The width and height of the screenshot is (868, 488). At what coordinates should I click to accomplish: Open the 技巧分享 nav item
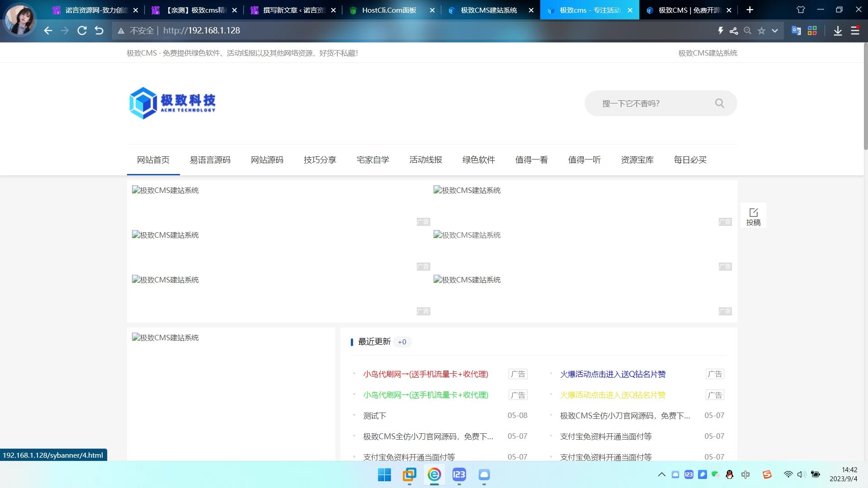320,160
